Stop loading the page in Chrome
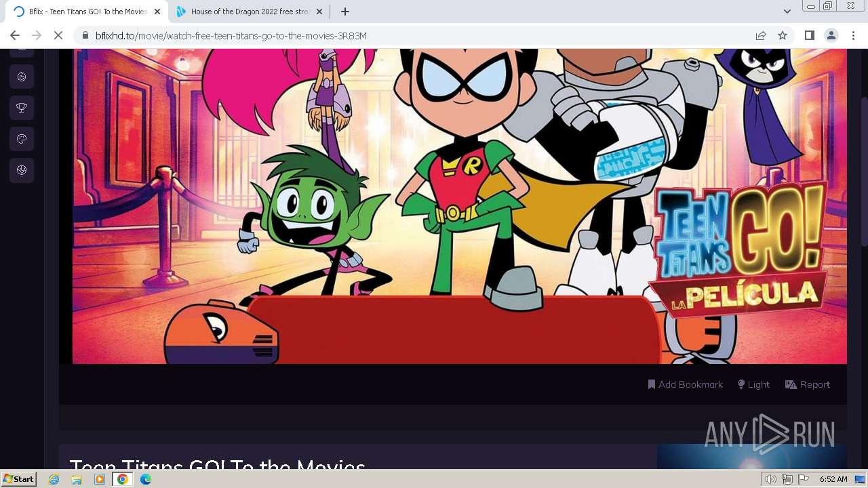 tap(58, 35)
